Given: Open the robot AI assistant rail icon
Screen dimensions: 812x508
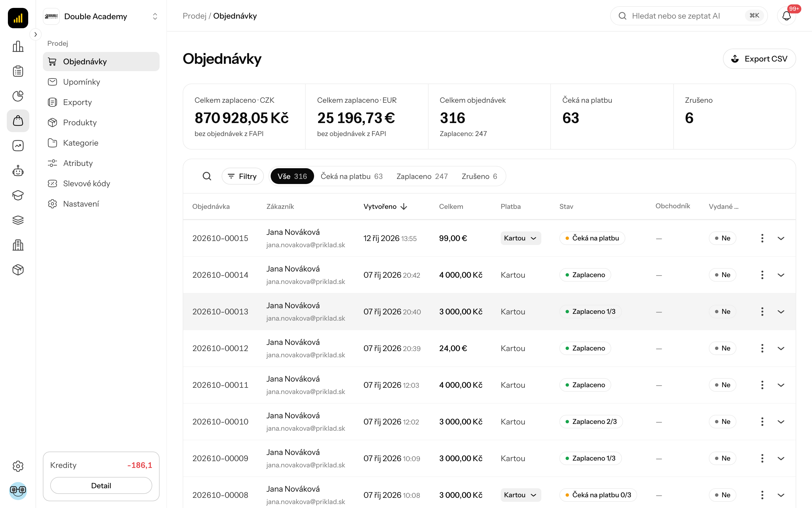Looking at the screenshot, I should coord(18,171).
